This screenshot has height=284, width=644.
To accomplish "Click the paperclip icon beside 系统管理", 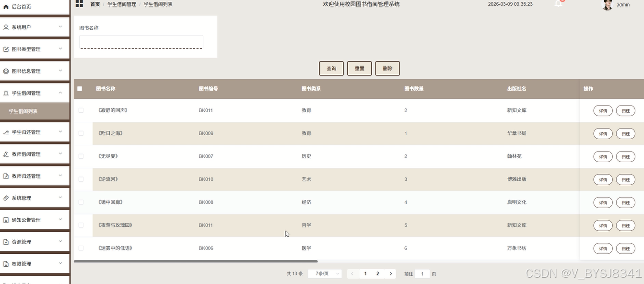I will pyautogui.click(x=6, y=198).
